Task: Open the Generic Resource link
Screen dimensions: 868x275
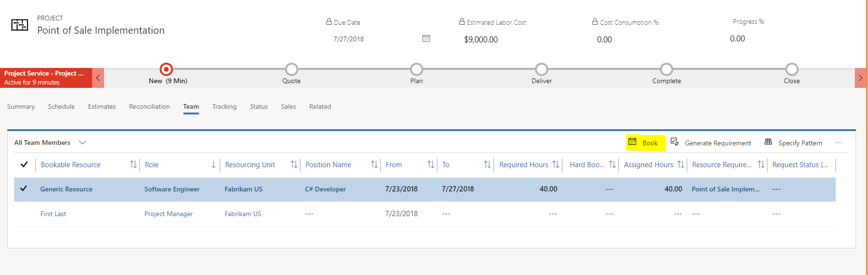Action: tap(67, 189)
